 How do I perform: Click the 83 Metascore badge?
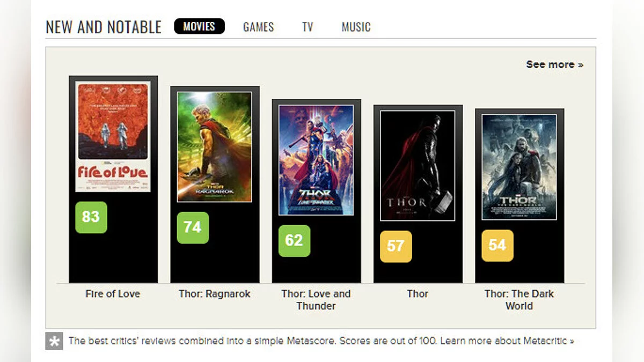tap(91, 217)
